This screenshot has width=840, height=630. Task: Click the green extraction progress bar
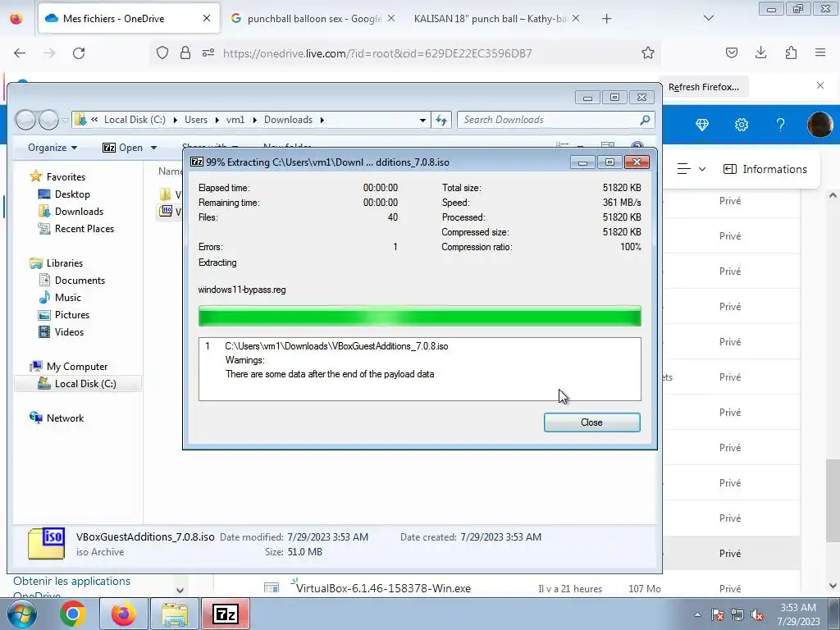419,316
